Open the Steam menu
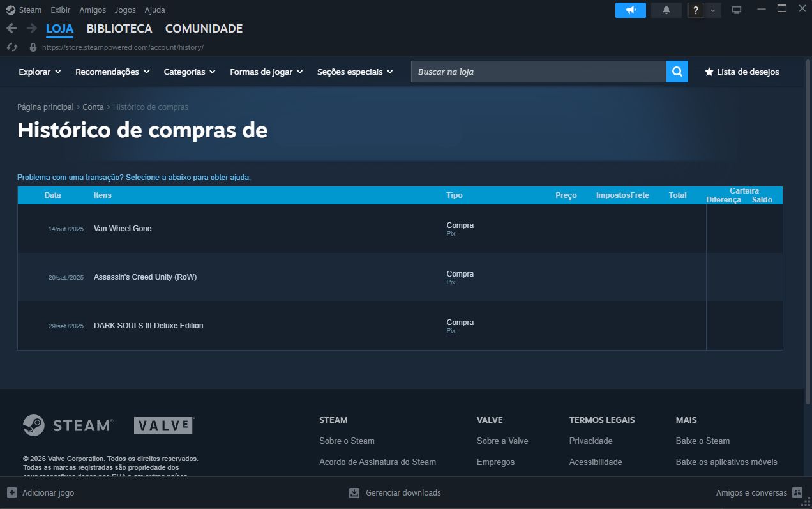 click(x=30, y=10)
